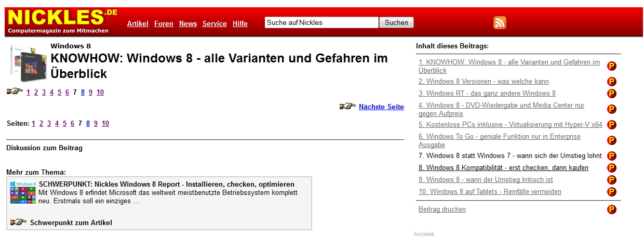Open page 1 in Seiten row
Image resolution: width=644 pixels, height=236 pixels.
(x=33, y=123)
